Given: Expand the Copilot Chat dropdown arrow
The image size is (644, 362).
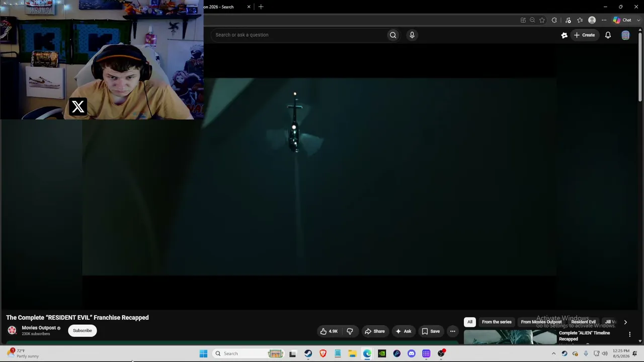Looking at the screenshot, I should 638,20.
